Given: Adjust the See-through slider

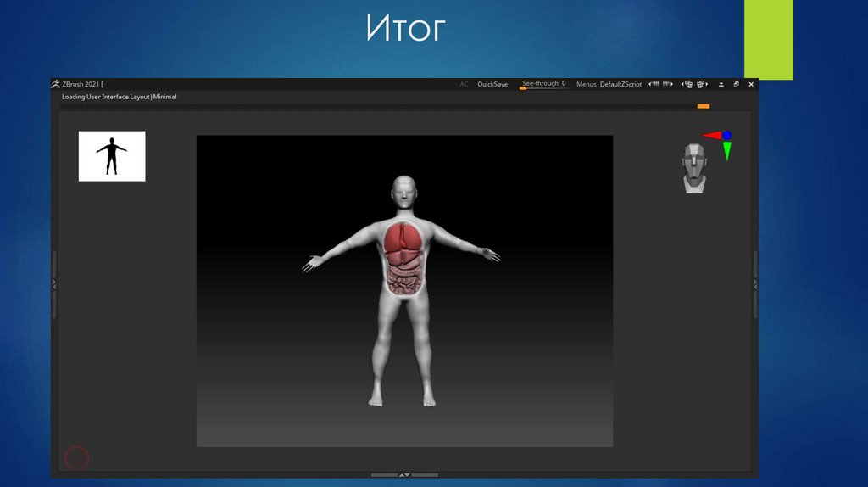Looking at the screenshot, I should 543,84.
